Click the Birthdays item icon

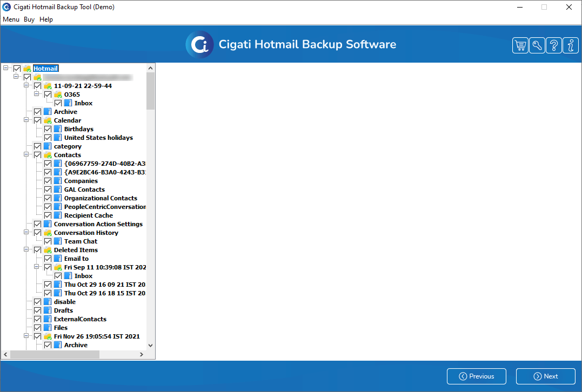(x=57, y=129)
